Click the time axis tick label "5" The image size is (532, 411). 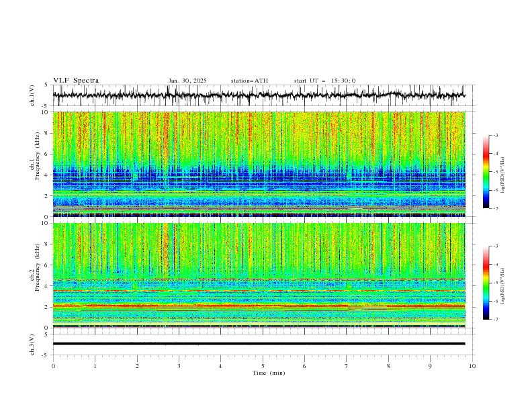click(x=263, y=366)
